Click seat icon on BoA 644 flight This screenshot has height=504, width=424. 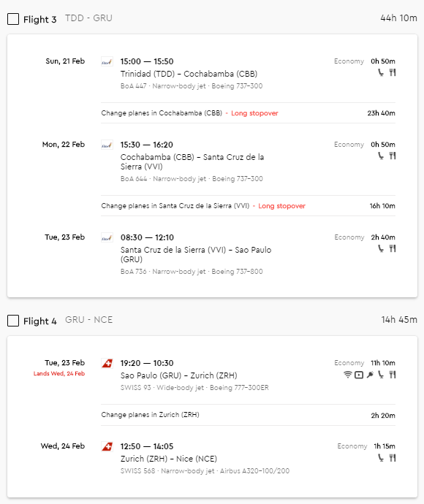click(x=381, y=156)
